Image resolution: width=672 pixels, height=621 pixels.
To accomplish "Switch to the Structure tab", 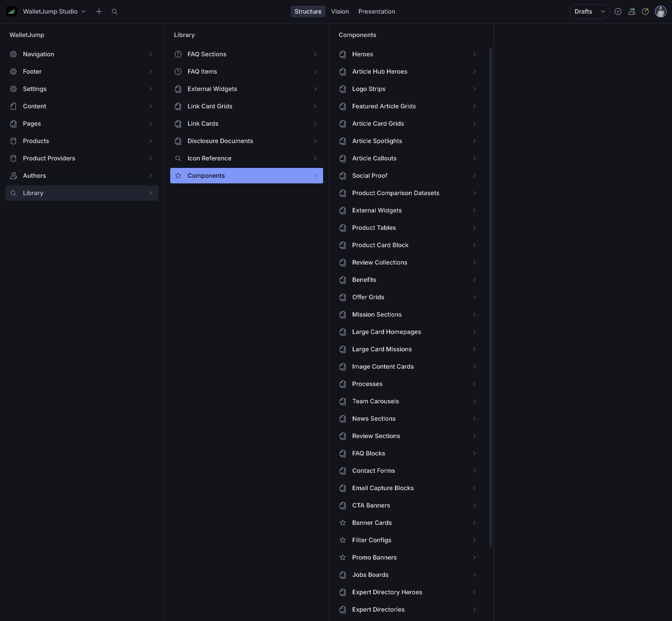I will tap(308, 11).
